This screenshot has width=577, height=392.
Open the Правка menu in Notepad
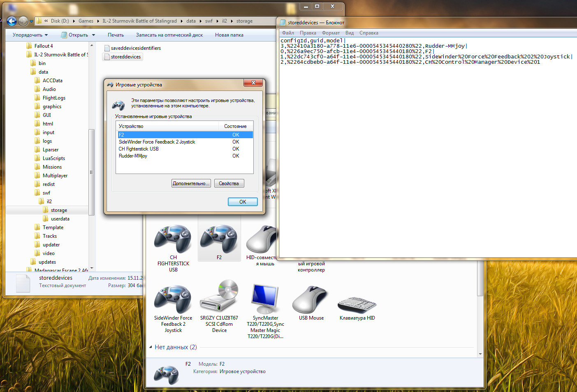pyautogui.click(x=308, y=33)
